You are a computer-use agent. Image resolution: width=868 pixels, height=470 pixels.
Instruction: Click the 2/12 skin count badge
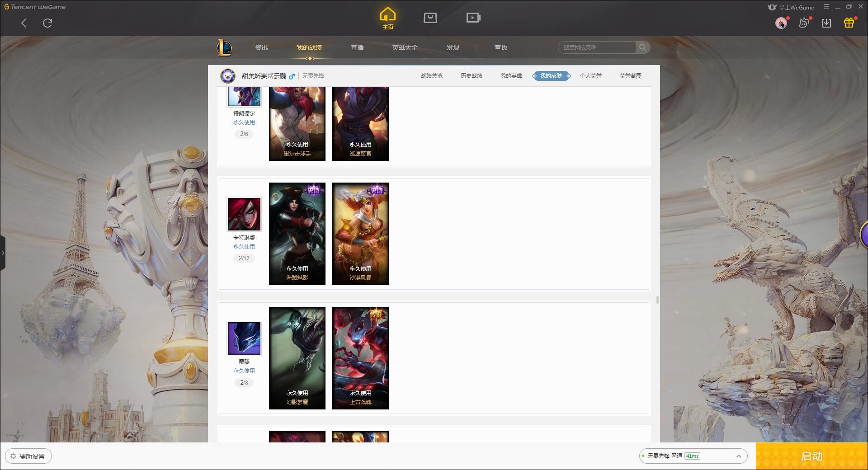(244, 258)
